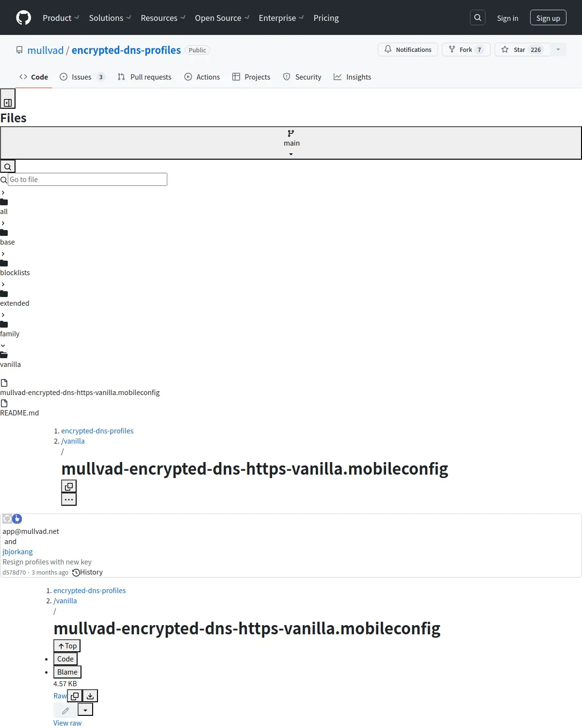
Task: Click the pencil edit file icon
Action: (x=65, y=710)
